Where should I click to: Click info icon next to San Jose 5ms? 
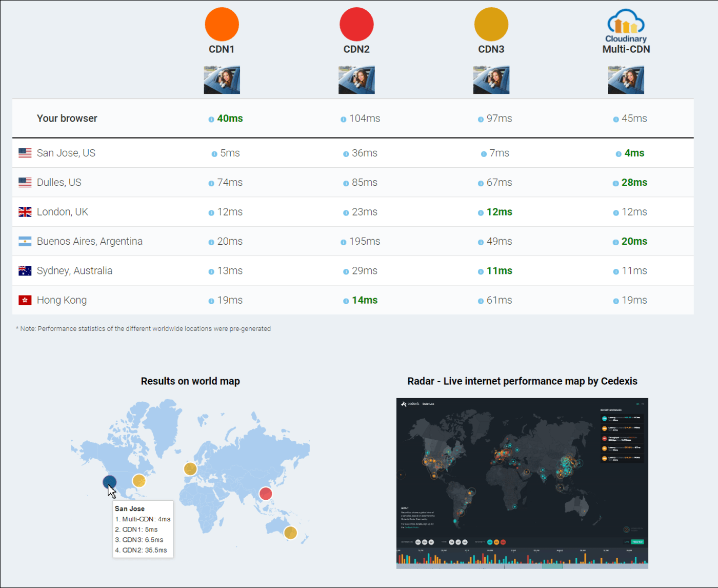point(214,154)
